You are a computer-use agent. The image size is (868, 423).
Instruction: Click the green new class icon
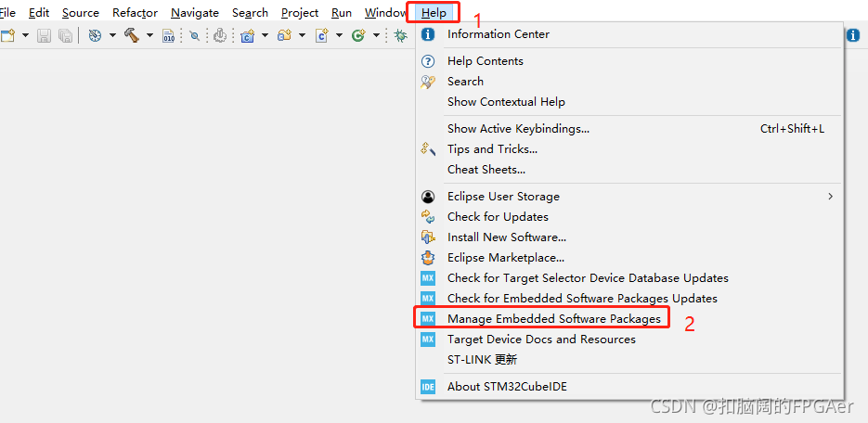click(x=358, y=36)
